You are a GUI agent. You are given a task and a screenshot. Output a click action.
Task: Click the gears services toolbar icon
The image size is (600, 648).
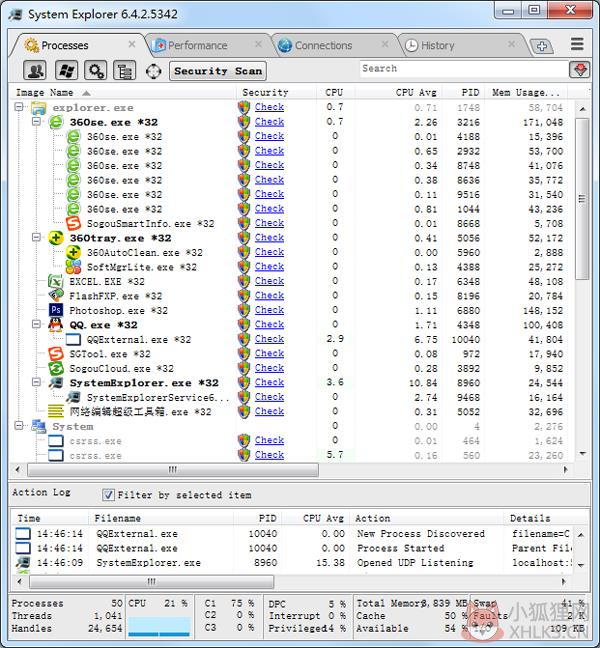pyautogui.click(x=95, y=70)
